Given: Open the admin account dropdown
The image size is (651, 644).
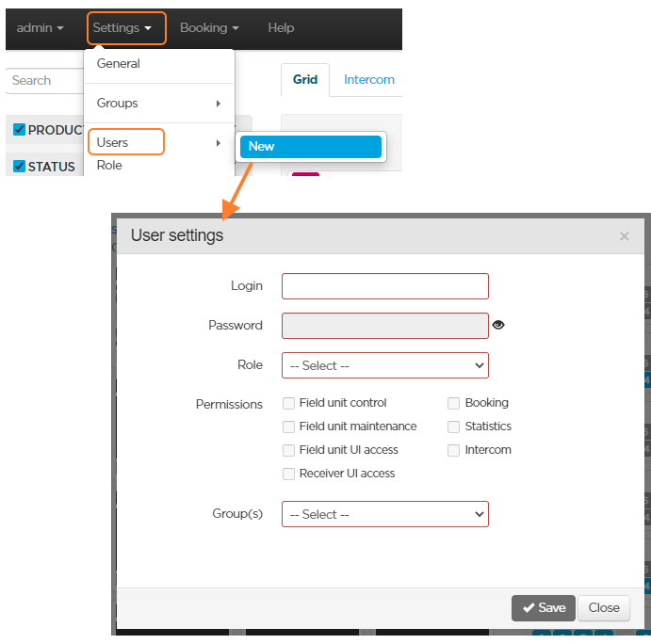Looking at the screenshot, I should coord(41,28).
